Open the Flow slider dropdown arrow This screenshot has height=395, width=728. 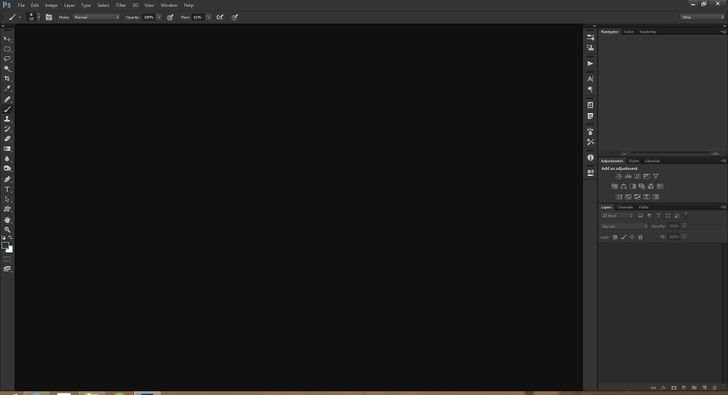click(208, 17)
